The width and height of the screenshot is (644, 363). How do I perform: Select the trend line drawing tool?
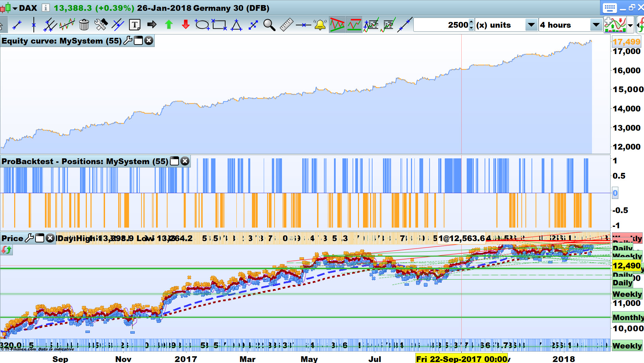(17, 25)
